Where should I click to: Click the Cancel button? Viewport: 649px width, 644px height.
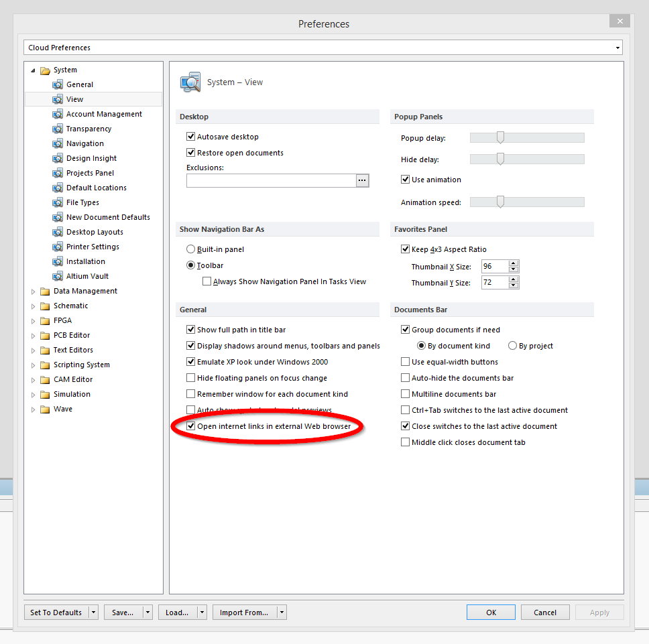click(x=544, y=613)
